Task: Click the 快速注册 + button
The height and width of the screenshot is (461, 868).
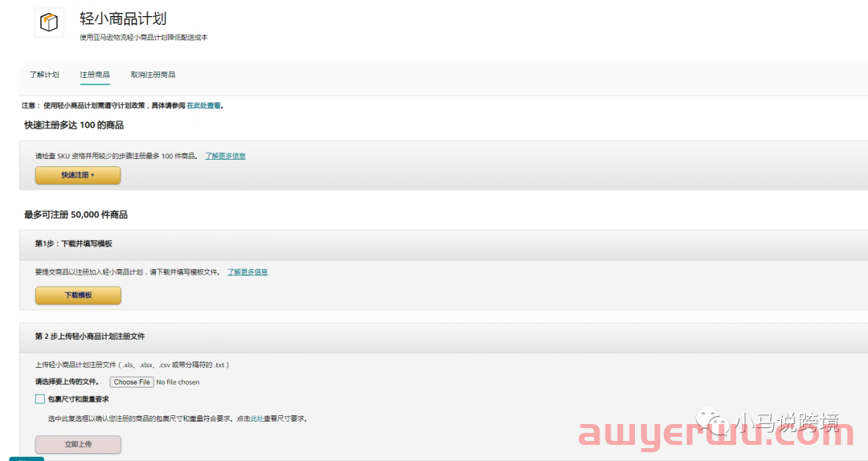Action: point(78,175)
